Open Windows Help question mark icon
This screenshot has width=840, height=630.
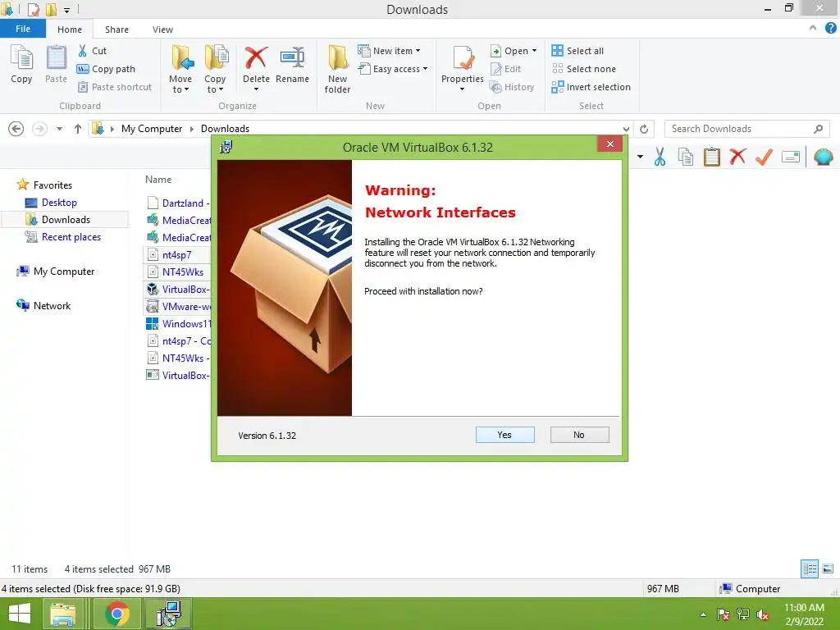(x=830, y=29)
